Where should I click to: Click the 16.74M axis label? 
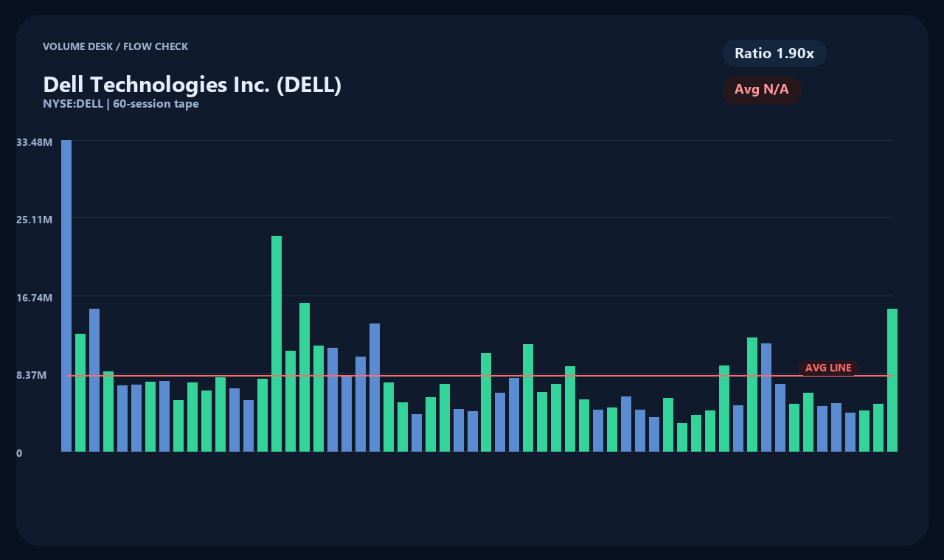(34, 298)
